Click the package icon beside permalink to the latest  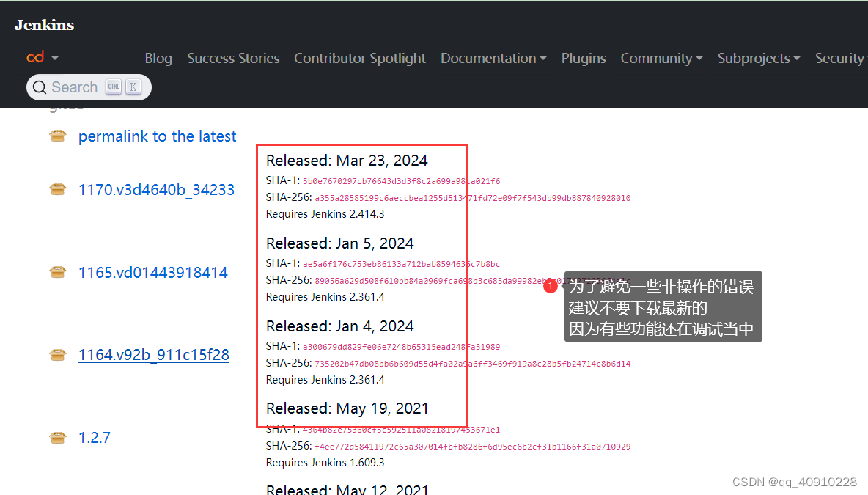click(x=58, y=136)
